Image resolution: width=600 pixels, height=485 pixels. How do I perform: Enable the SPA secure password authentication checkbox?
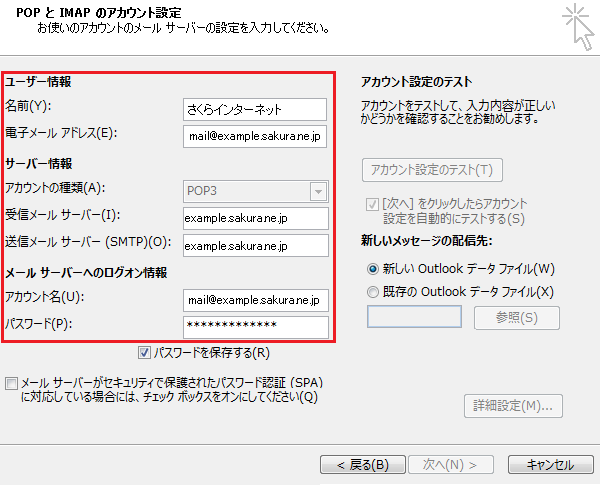(x=11, y=383)
